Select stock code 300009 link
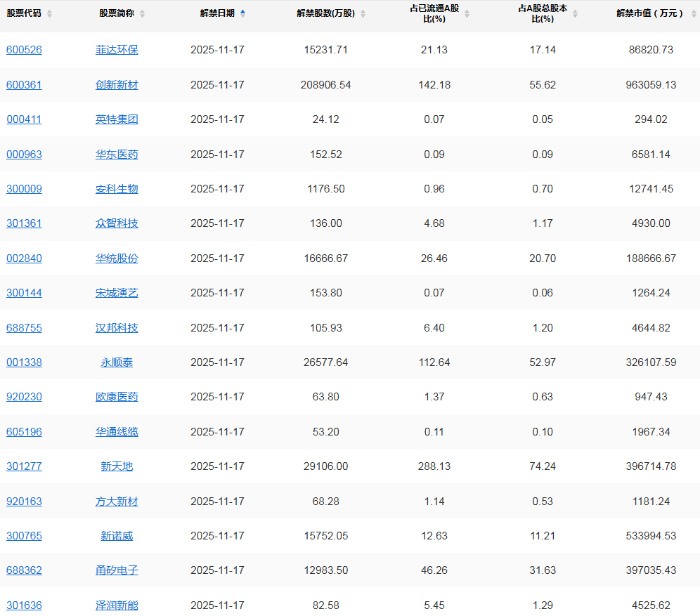The height and width of the screenshot is (616, 700). [24, 189]
